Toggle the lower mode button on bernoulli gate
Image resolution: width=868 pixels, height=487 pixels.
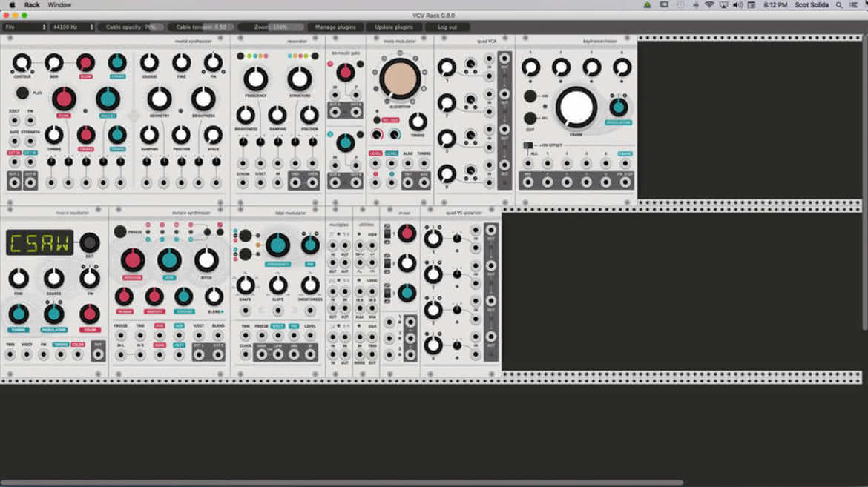click(361, 134)
